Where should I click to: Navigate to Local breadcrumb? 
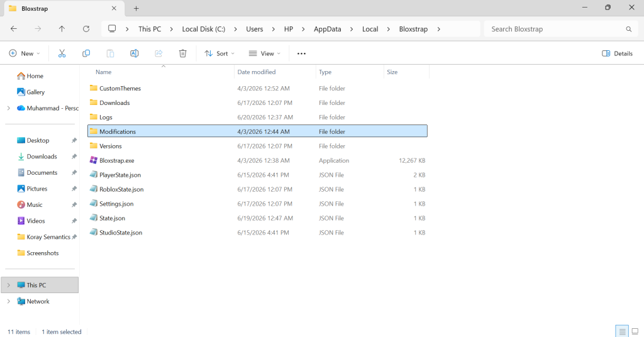(x=370, y=29)
